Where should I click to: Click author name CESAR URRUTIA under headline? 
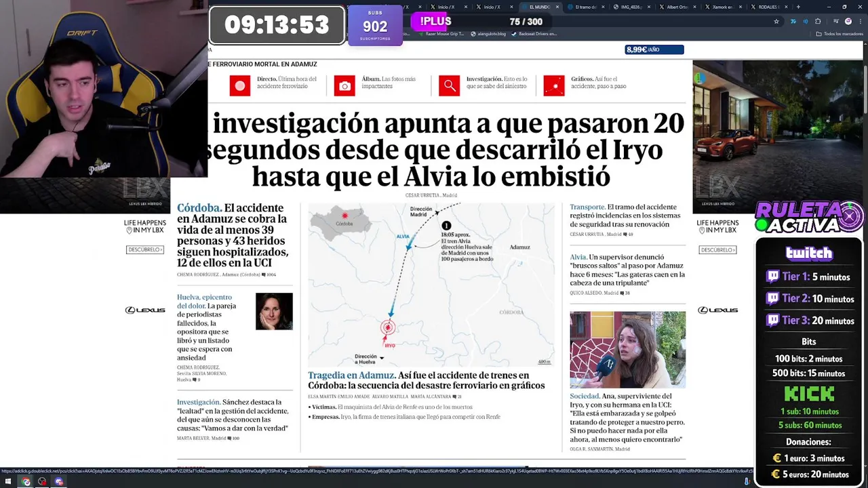pyautogui.click(x=422, y=195)
